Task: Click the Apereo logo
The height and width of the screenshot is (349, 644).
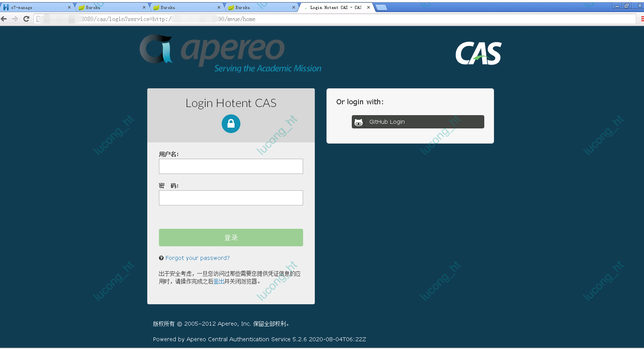Action: pos(231,53)
